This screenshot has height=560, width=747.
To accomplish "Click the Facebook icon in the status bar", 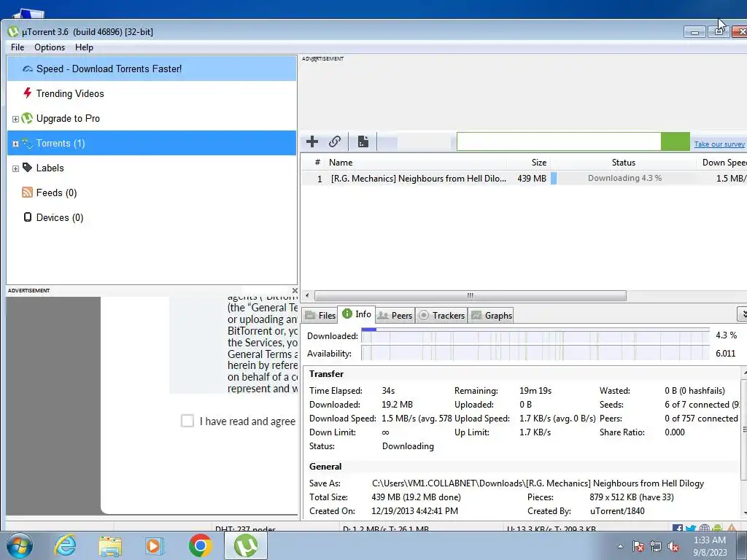I will click(x=678, y=528).
